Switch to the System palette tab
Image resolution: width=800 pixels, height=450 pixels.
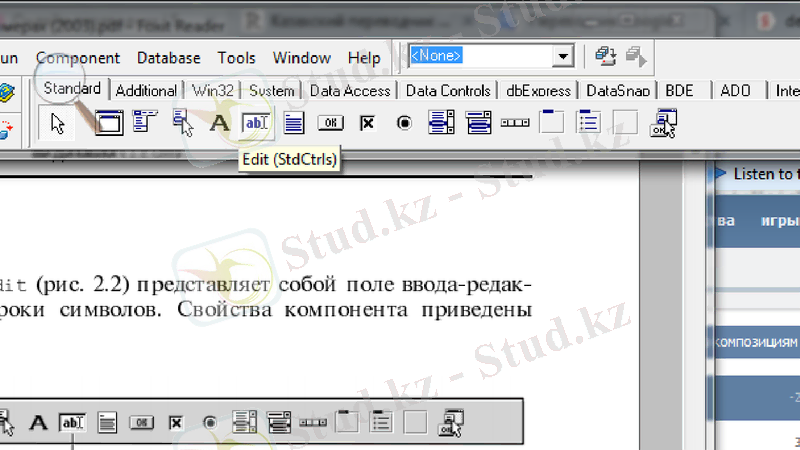pyautogui.click(x=271, y=91)
